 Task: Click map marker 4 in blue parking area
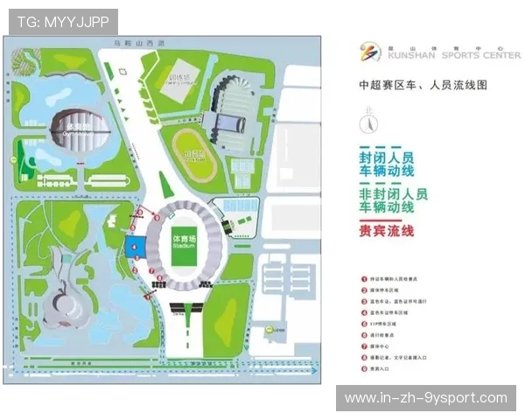click(x=134, y=247)
